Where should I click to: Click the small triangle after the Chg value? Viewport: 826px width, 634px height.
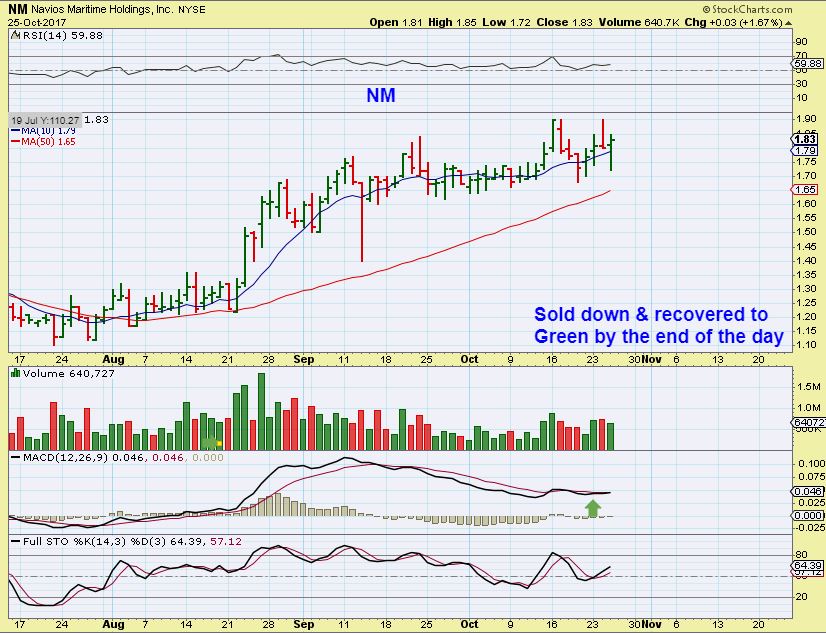coord(788,23)
